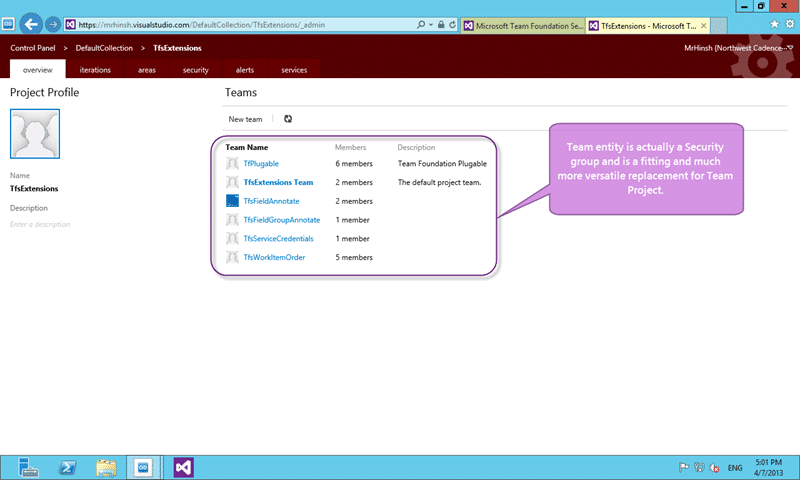
Task: Switch to Microsoft Team Foundation Server tab
Action: pos(523,26)
